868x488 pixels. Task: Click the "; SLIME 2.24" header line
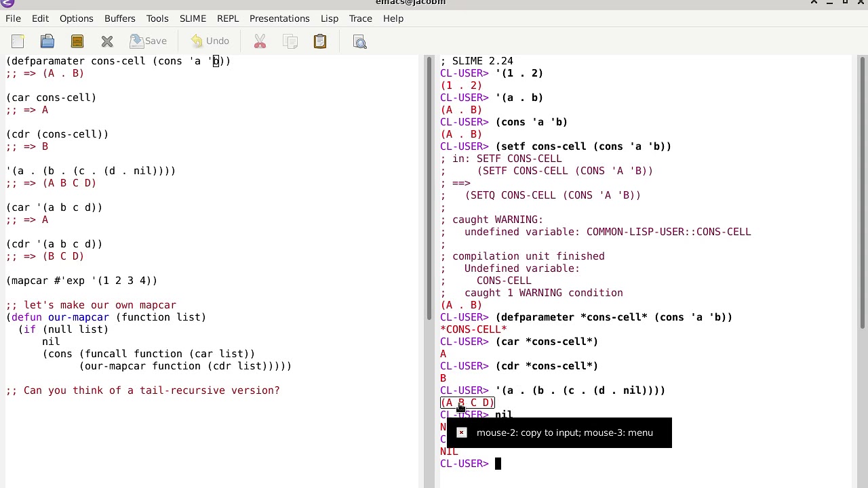[477, 61]
